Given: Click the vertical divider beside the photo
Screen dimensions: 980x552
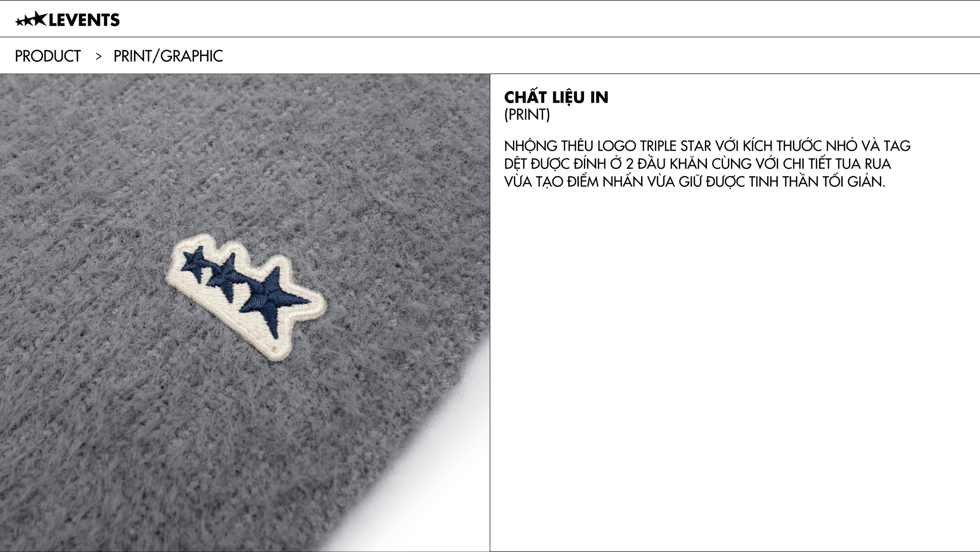Looking at the screenshot, I should pyautogui.click(x=490, y=313).
